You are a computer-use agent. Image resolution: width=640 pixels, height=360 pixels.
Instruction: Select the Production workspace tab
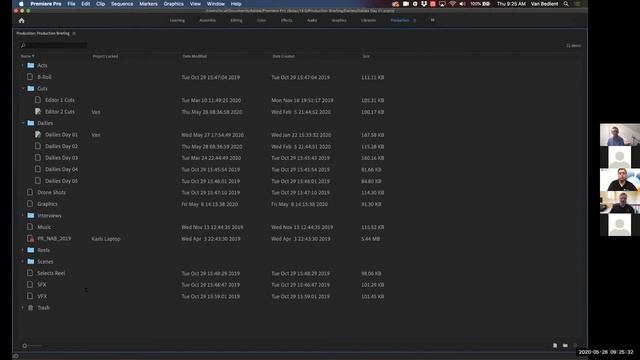coord(400,20)
